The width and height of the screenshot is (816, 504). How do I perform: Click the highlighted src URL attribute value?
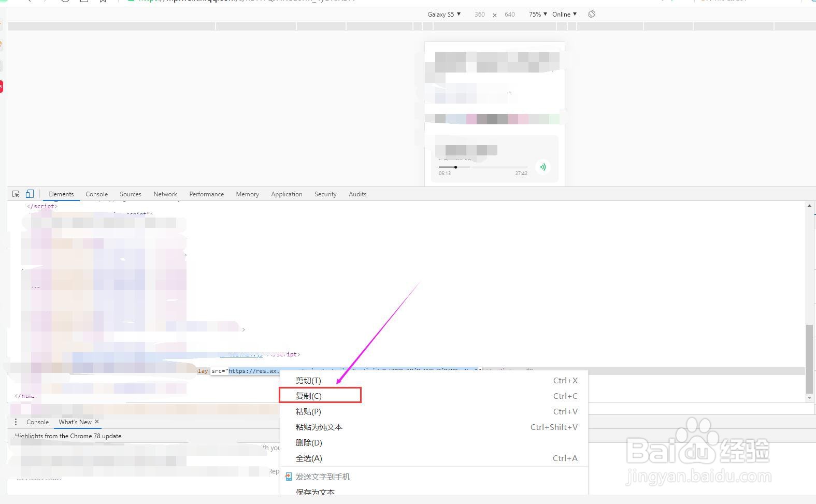point(355,371)
